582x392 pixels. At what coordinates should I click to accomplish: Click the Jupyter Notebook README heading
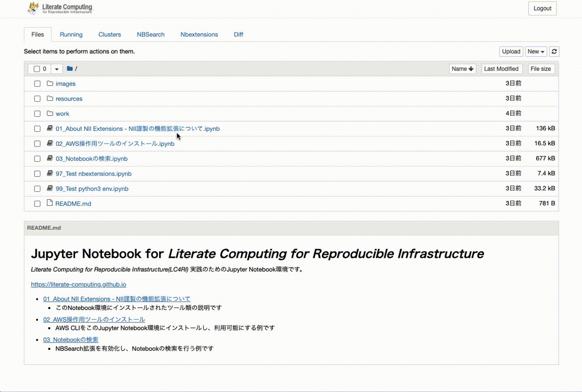(x=257, y=253)
